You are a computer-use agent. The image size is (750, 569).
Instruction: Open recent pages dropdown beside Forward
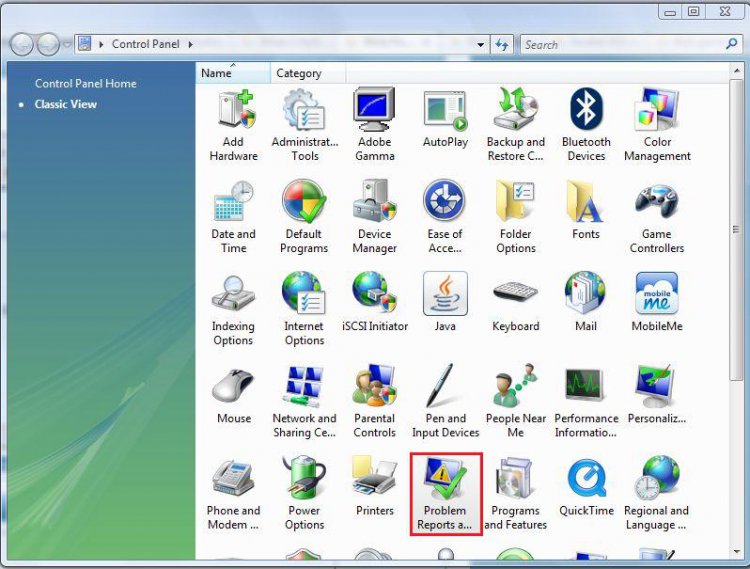pyautogui.click(x=67, y=45)
